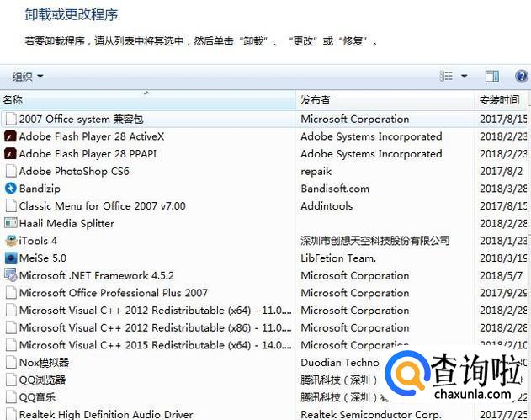
Task: Select Microsoft Office Professional Plus 2007
Action: 114,293
